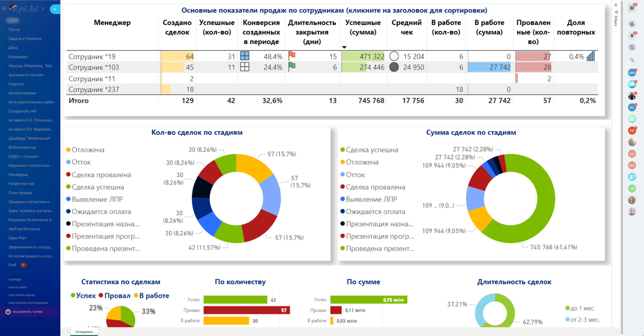Open the chat with user MM
This screenshot has height=336, width=644.
632,73
